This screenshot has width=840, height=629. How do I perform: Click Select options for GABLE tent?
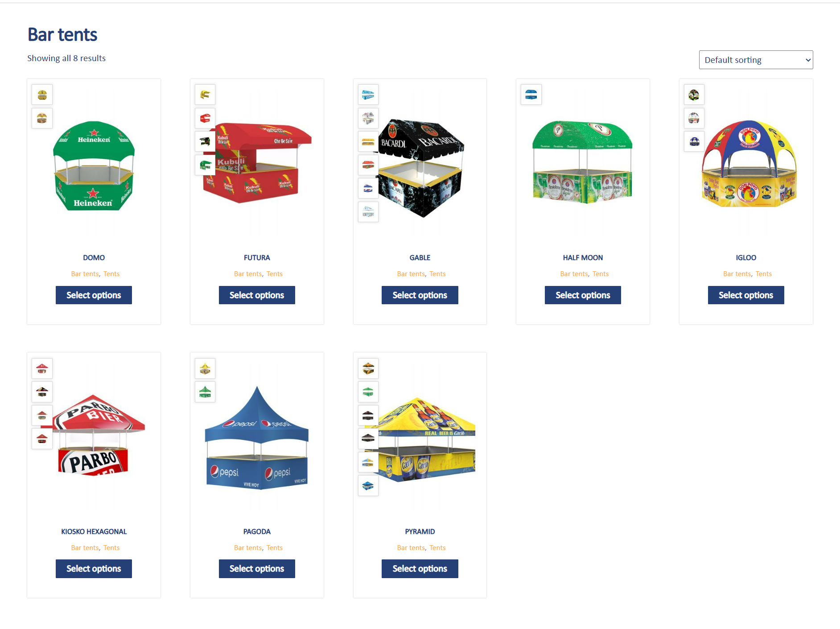click(420, 295)
